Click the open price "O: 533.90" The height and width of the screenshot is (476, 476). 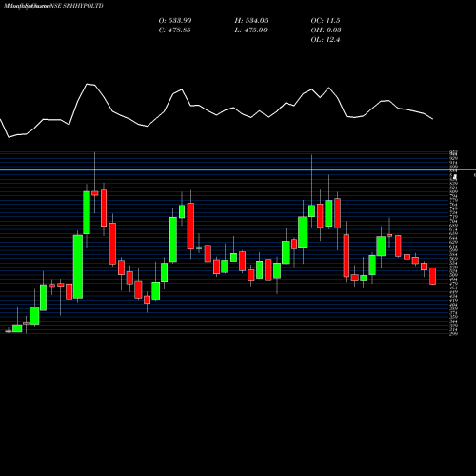[175, 21]
